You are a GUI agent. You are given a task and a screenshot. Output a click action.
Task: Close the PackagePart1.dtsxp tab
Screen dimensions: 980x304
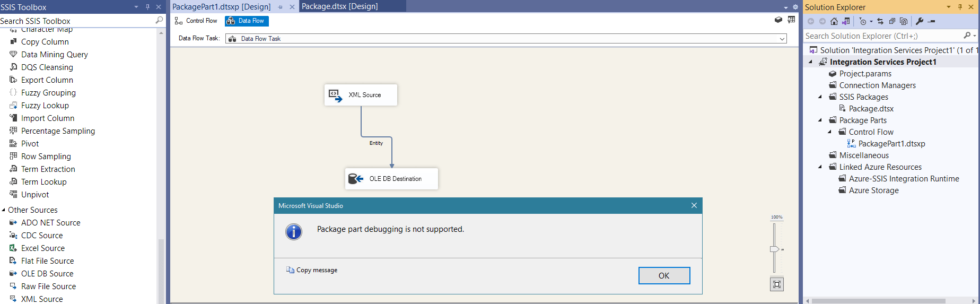point(292,7)
